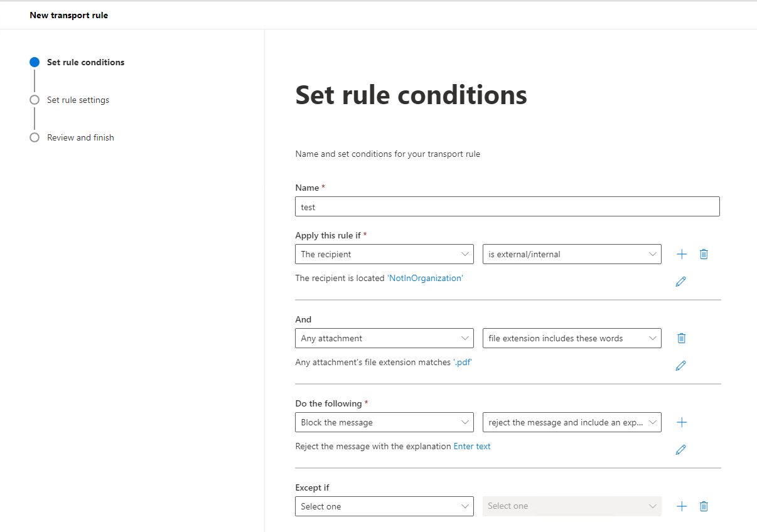Go to 'Set rule settings' step
The image size is (757, 532).
pos(78,100)
